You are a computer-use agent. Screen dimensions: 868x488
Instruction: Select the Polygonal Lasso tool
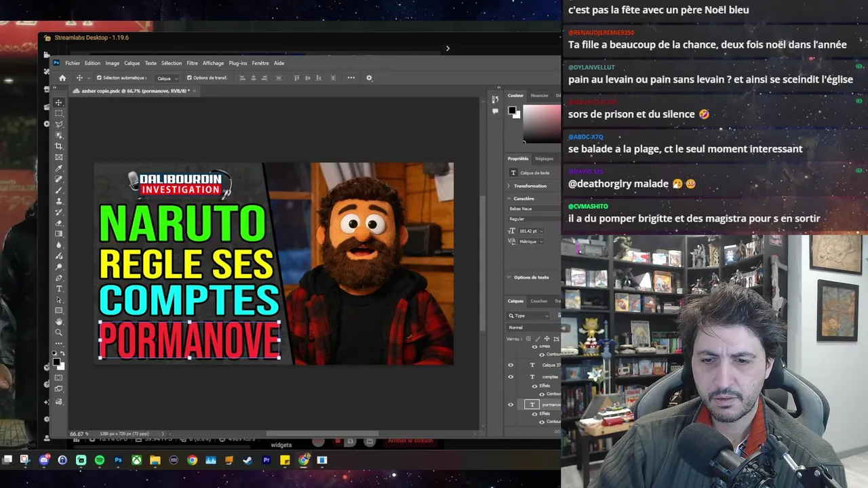(x=59, y=124)
